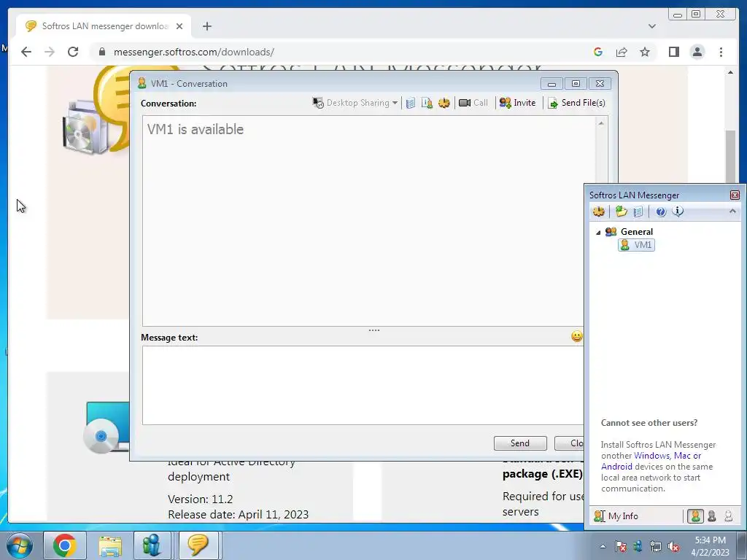This screenshot has width=747, height=560.
Task: Open File Explorer from the taskbar
Action: pos(110,545)
